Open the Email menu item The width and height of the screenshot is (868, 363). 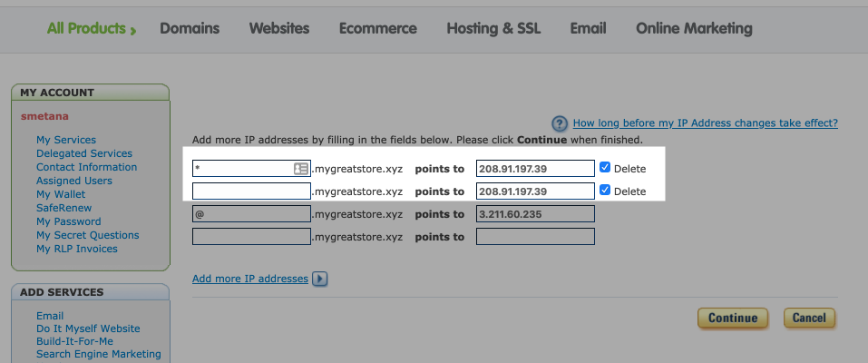pyautogui.click(x=589, y=28)
